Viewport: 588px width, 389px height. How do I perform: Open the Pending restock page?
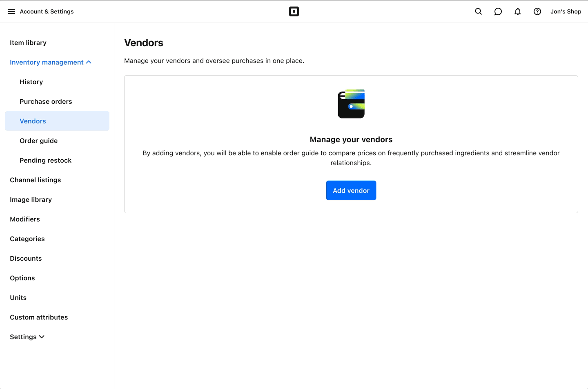coord(45,160)
